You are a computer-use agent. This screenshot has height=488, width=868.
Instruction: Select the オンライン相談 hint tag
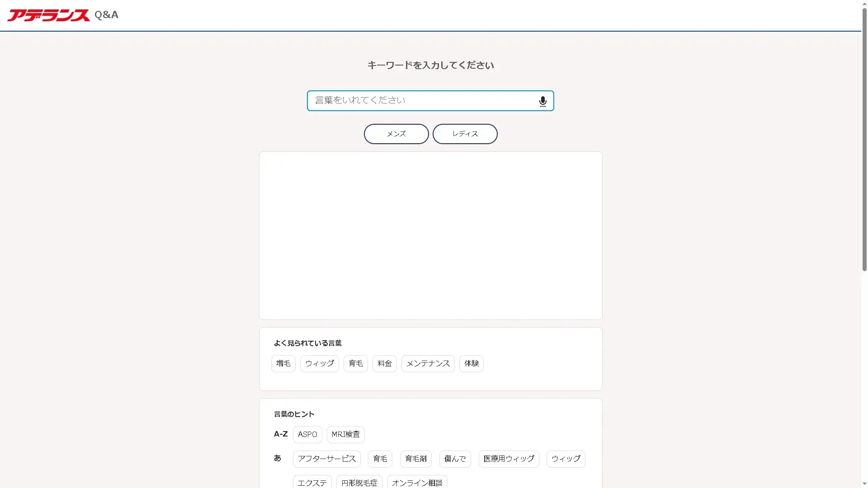pyautogui.click(x=417, y=482)
